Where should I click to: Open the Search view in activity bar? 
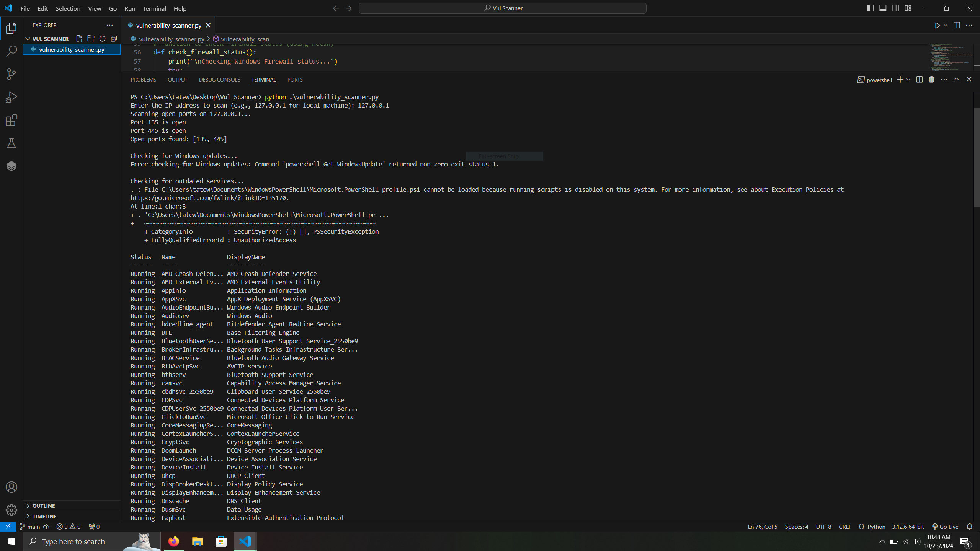point(11,51)
